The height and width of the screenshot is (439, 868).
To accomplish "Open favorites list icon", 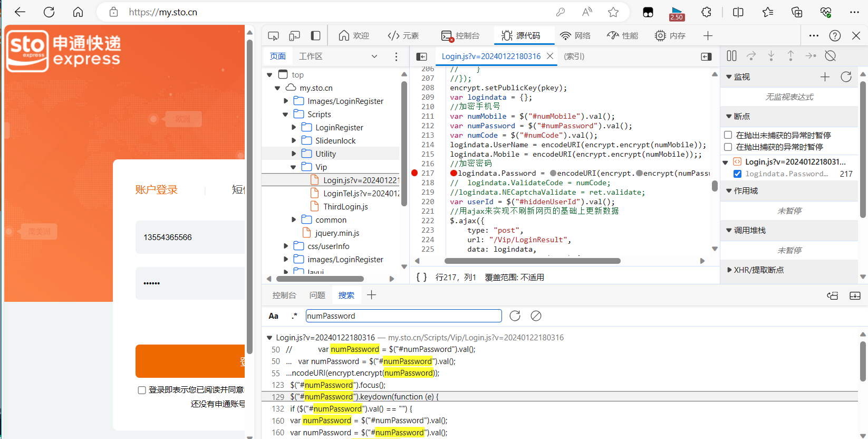I will (x=768, y=12).
